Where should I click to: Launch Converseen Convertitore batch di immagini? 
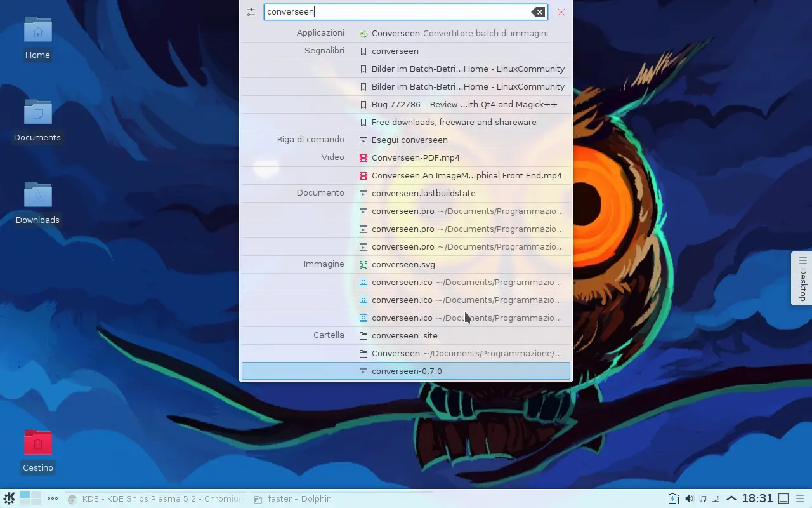[406, 33]
